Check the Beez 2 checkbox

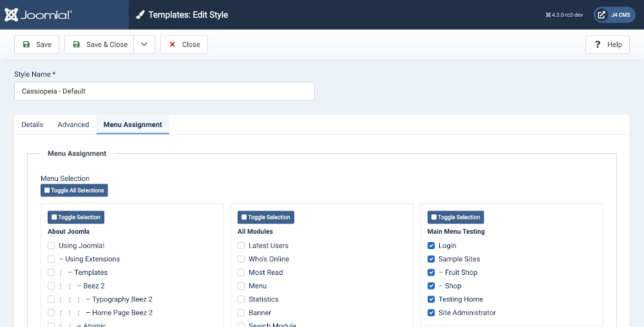[x=52, y=286]
